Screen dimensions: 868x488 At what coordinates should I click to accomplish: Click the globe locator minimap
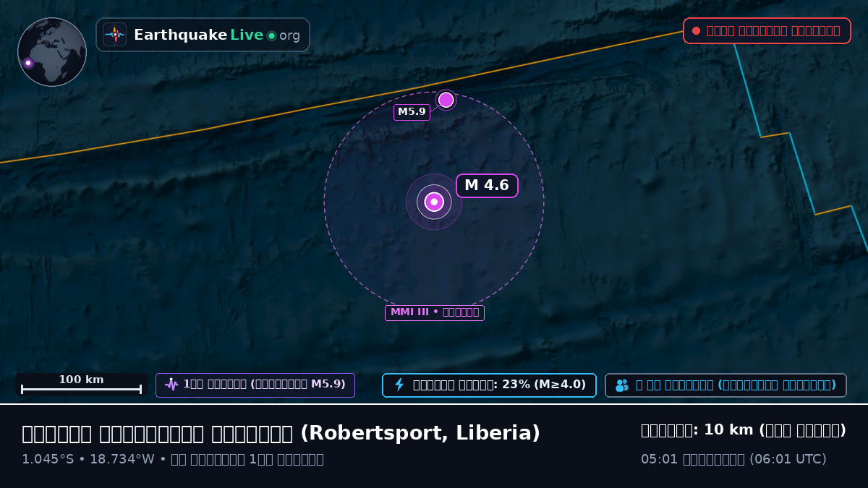[52, 52]
